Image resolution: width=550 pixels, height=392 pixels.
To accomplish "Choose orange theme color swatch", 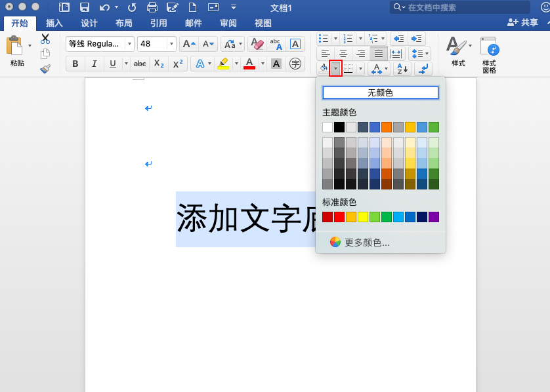I will (x=386, y=127).
